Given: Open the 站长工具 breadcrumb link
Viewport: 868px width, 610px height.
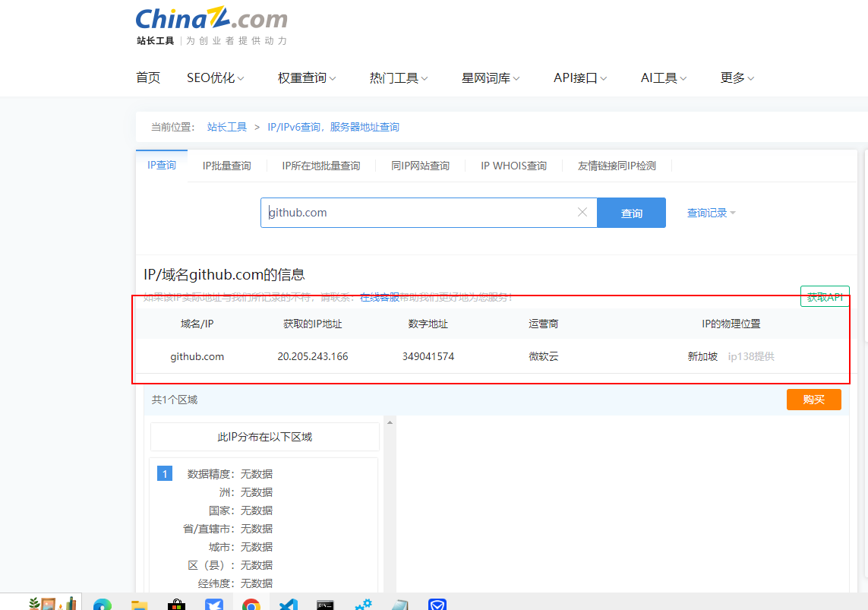Looking at the screenshot, I should pyautogui.click(x=227, y=127).
